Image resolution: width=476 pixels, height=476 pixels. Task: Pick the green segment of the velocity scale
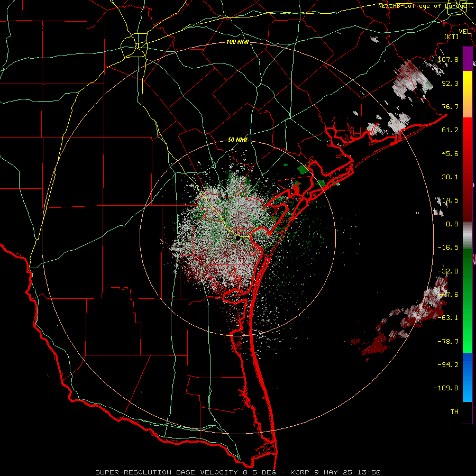[467, 300]
